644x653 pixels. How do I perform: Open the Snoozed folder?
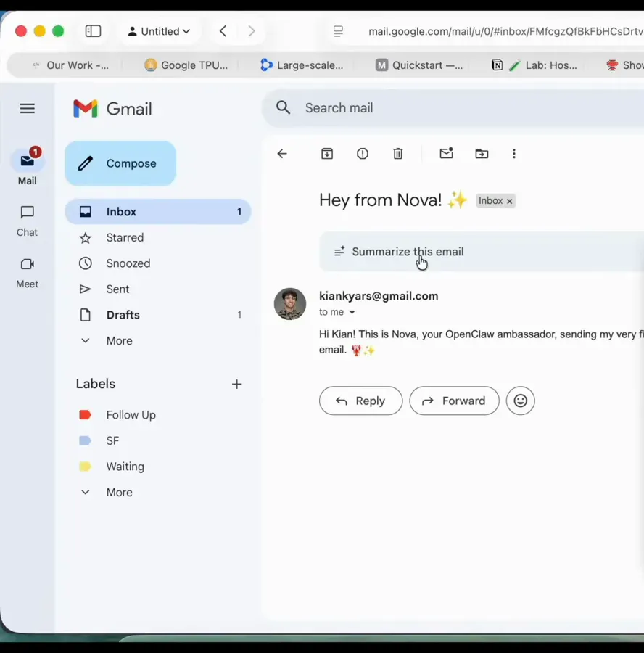tap(158, 263)
